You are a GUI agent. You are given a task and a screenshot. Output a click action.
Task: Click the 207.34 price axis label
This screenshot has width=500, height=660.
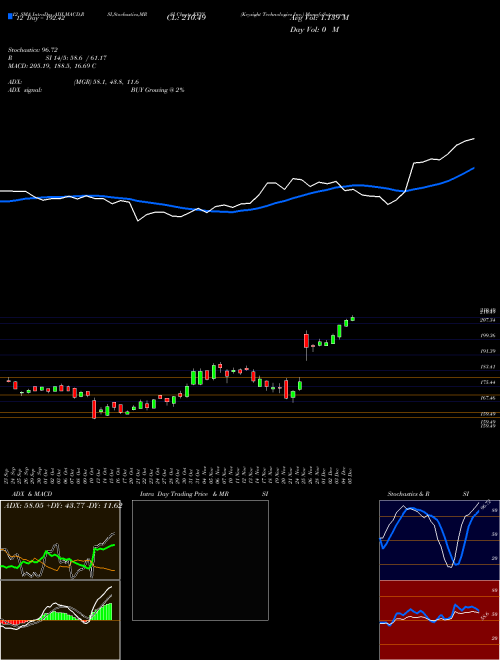coord(487,320)
